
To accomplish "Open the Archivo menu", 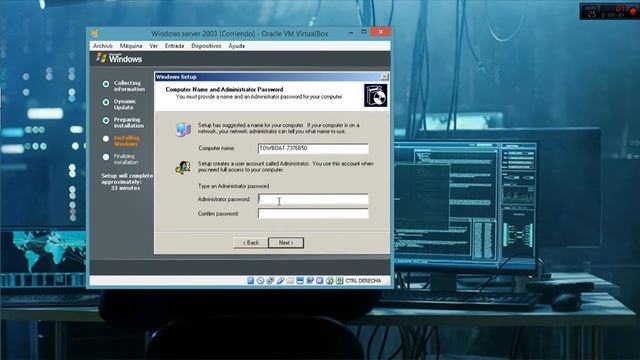I will [102, 46].
